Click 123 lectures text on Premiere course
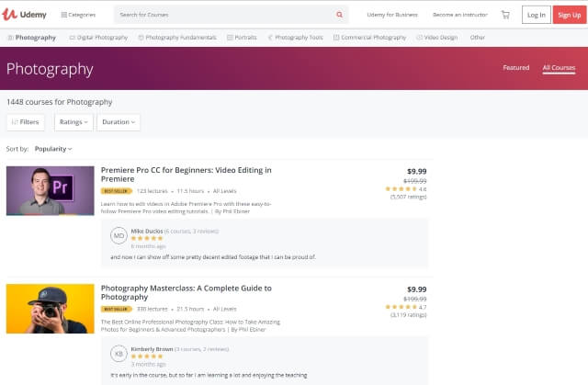This screenshot has width=588, height=385. click(x=152, y=191)
